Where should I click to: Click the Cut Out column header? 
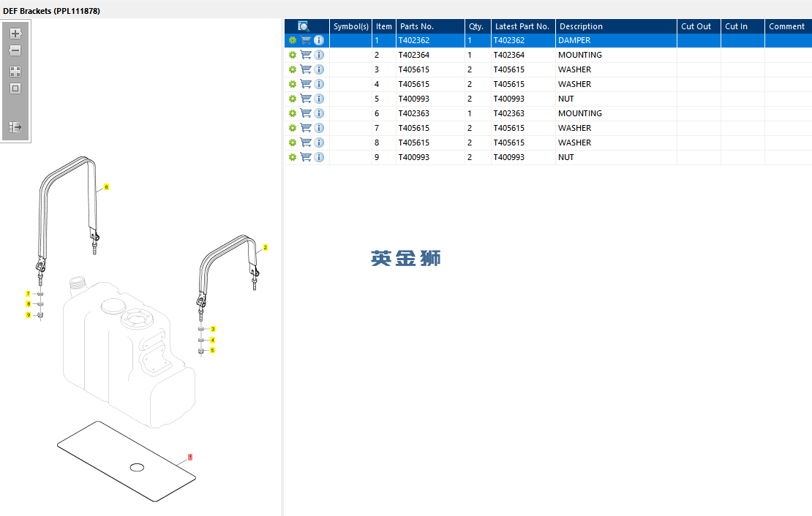click(699, 26)
